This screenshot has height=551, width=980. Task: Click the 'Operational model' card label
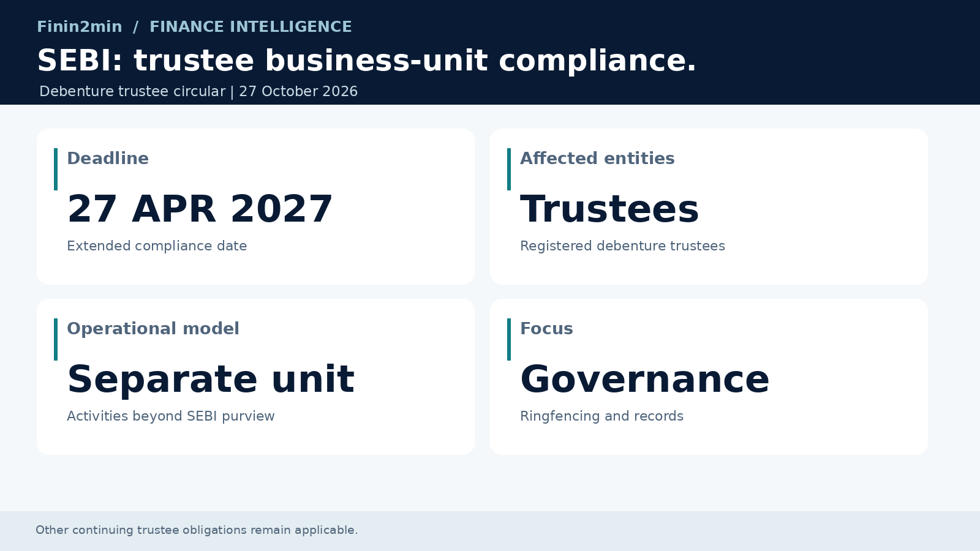(153, 329)
